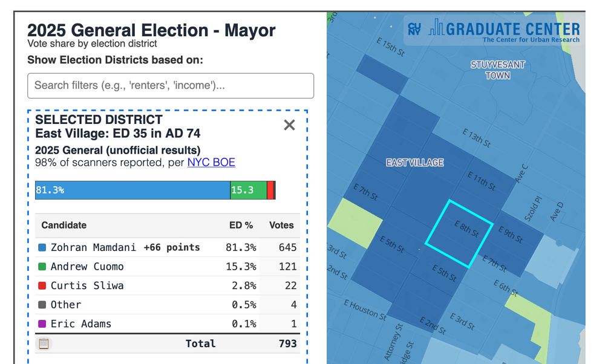
Task: Close the Selected District panel
Action: [x=289, y=125]
